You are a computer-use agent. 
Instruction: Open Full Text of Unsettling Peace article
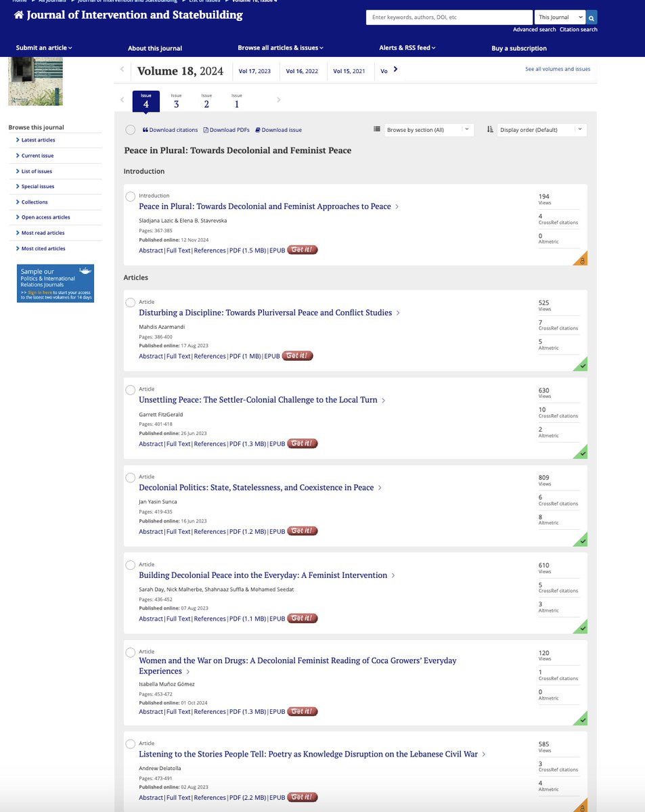(x=179, y=444)
